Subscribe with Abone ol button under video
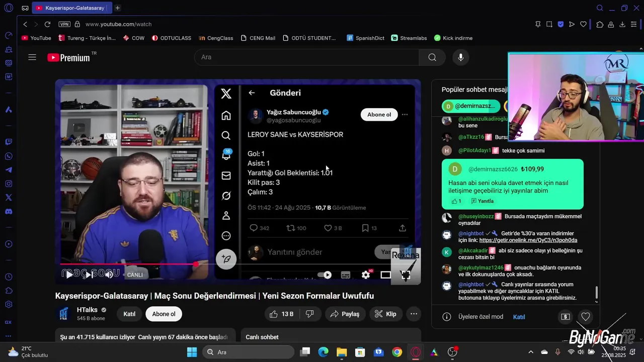Viewport: 644px width, 362px height. tap(164, 314)
